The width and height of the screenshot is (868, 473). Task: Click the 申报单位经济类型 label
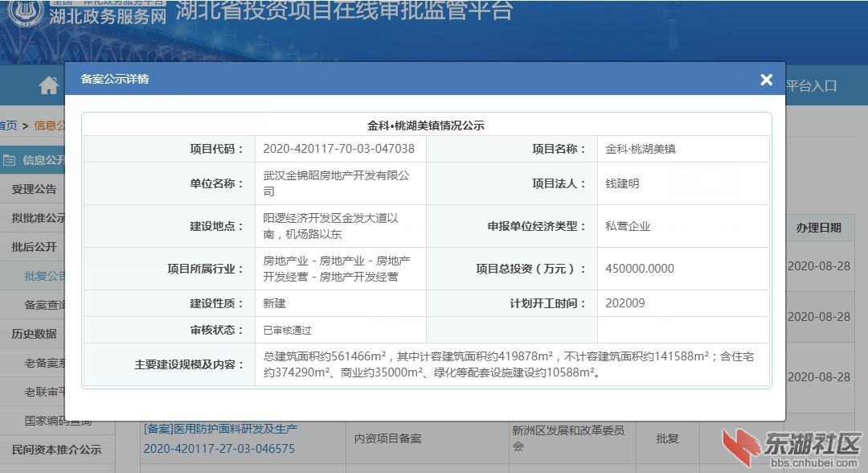click(536, 226)
